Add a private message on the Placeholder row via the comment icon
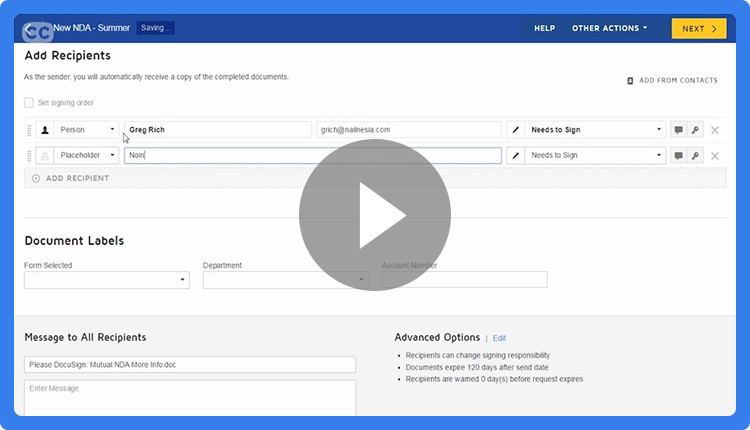Image resolution: width=750 pixels, height=430 pixels. tap(678, 155)
